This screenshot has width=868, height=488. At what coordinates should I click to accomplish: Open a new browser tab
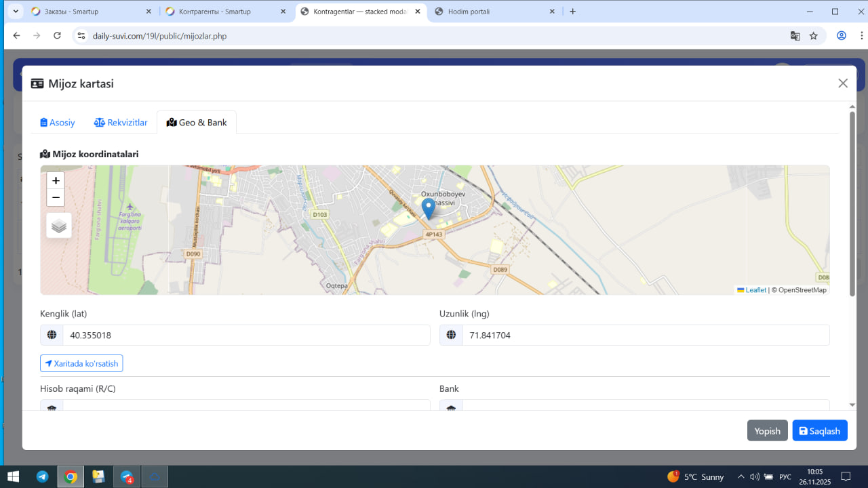pyautogui.click(x=573, y=12)
